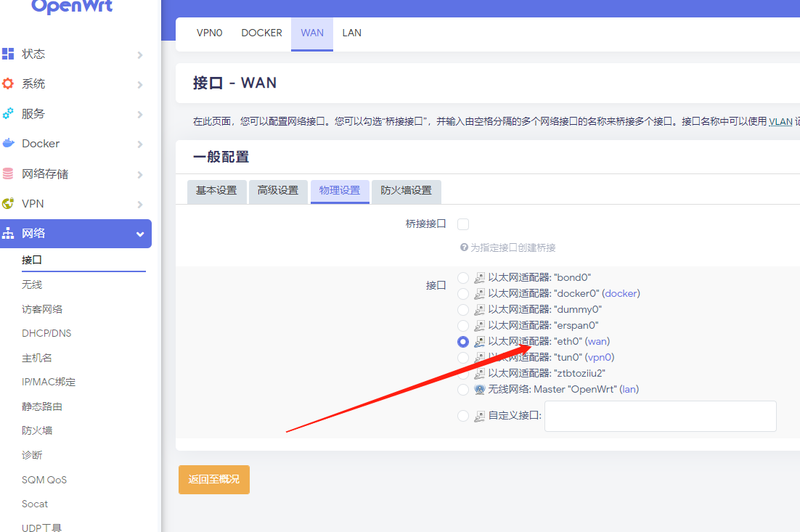This screenshot has width=800, height=532.
Task: Click the 状态 dashboard icon in sidebar
Action: pos(8,54)
